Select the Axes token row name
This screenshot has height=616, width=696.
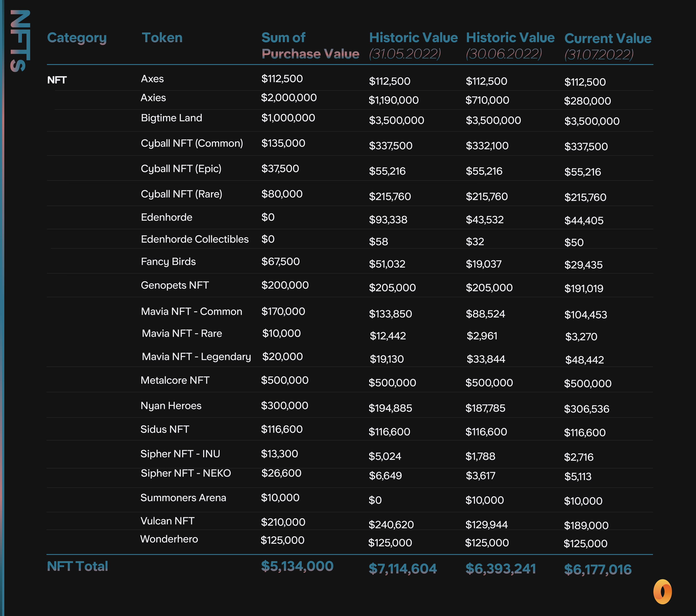[x=152, y=79]
